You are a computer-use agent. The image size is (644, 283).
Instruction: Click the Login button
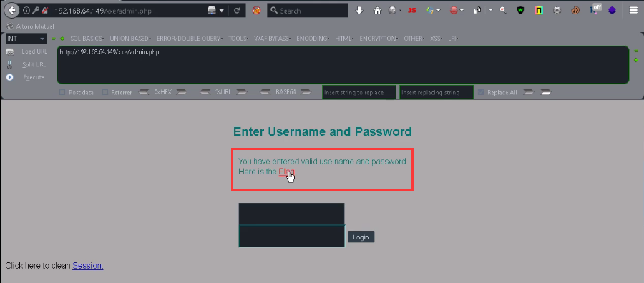pos(361,237)
